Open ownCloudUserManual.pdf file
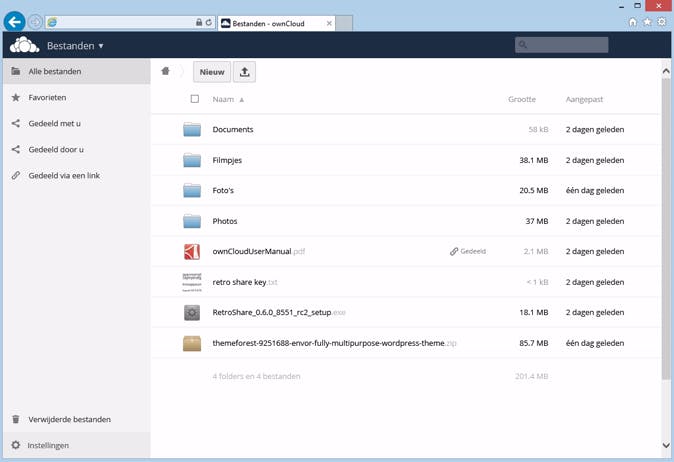The image size is (674, 462). tap(259, 251)
